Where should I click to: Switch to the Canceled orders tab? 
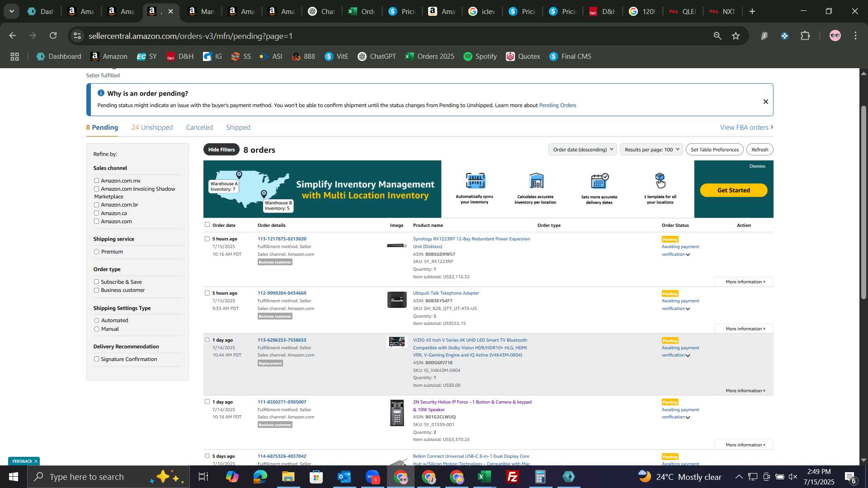coord(199,127)
